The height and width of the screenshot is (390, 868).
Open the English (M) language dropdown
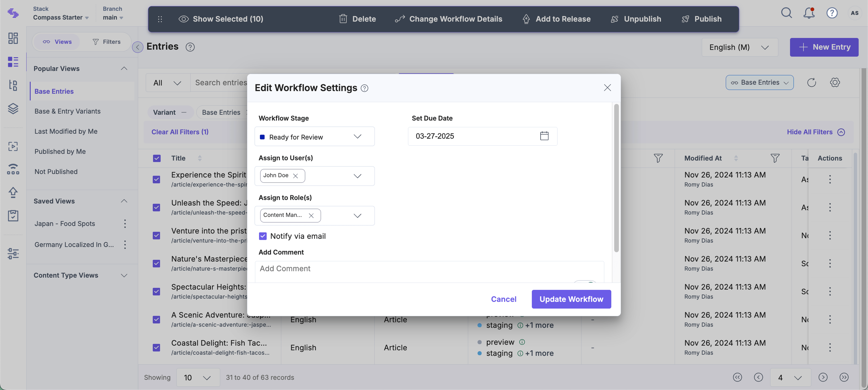740,47
